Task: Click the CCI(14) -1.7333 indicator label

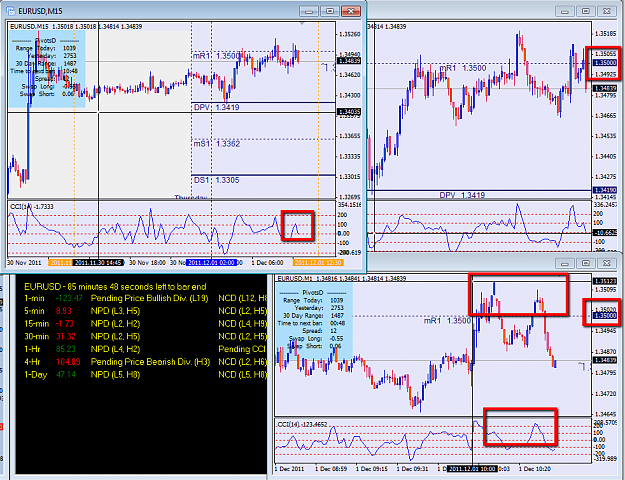Action: pos(32,207)
